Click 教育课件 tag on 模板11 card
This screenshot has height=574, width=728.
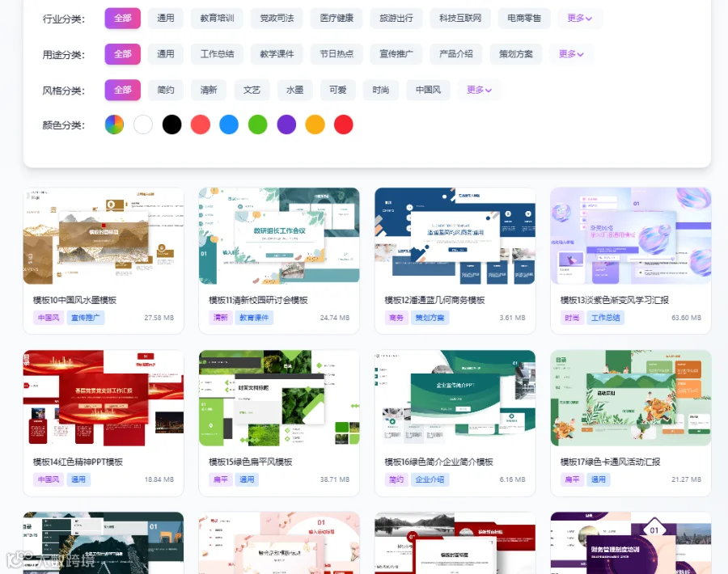click(x=255, y=318)
